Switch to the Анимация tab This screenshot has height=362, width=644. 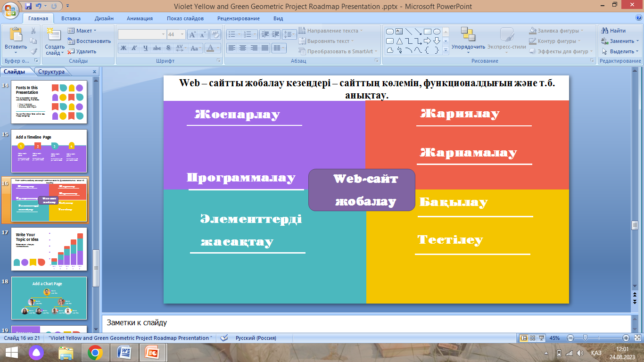point(140,18)
